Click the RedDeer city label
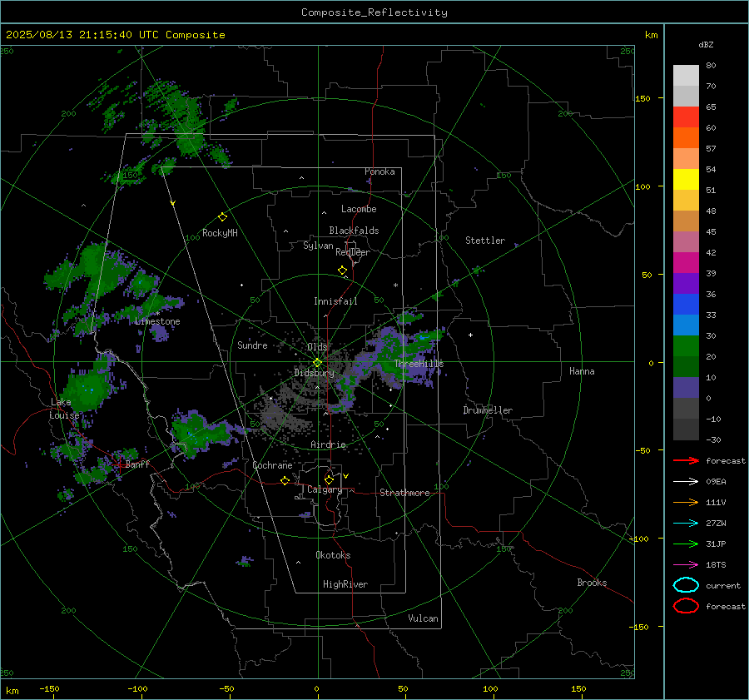 353,252
